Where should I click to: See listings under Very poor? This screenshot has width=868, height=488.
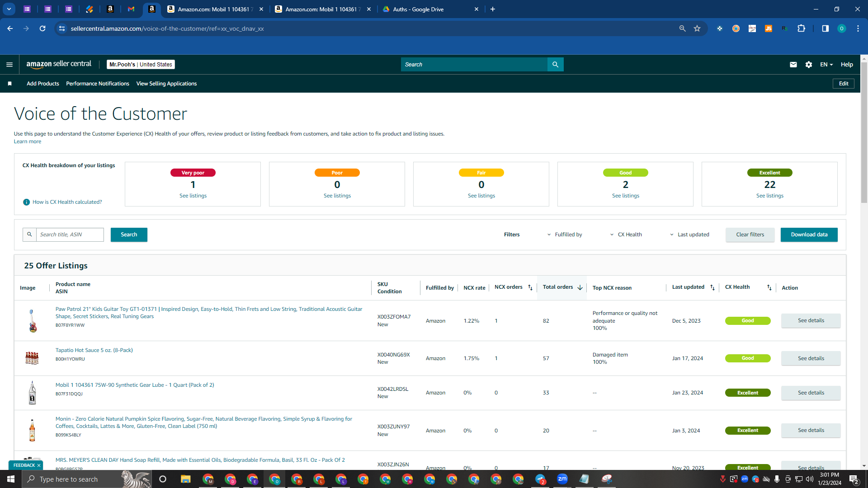pyautogui.click(x=193, y=196)
